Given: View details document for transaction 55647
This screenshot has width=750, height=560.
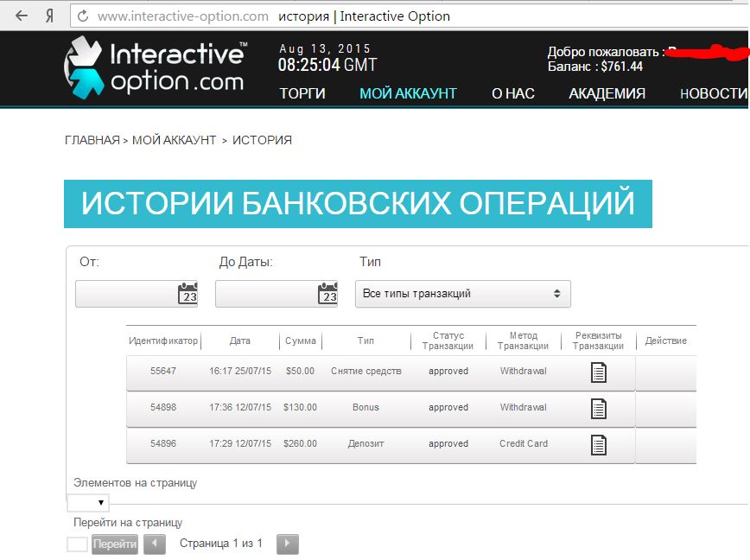Looking at the screenshot, I should click(598, 372).
